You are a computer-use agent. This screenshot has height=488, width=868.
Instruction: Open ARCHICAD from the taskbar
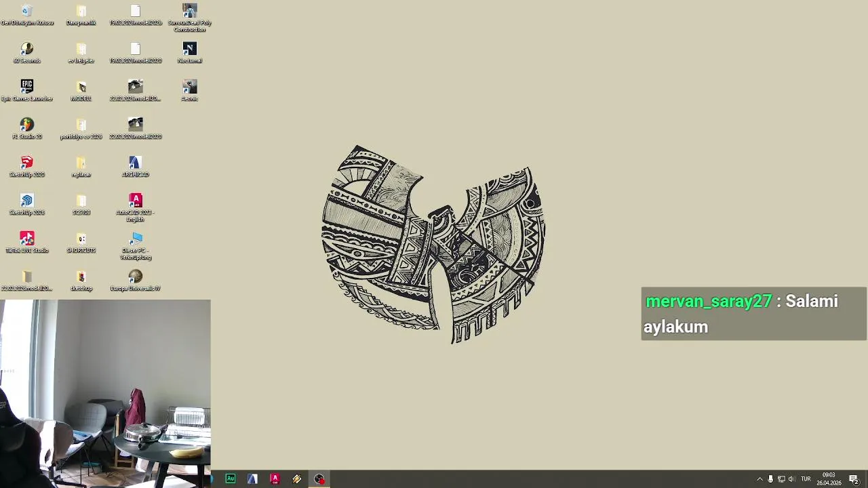(252, 479)
